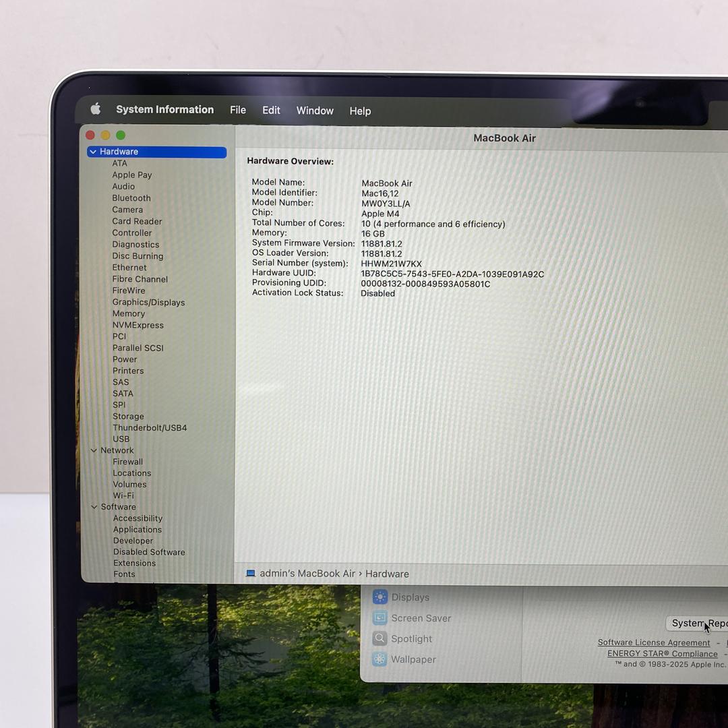Click the Mac16,12 model identifier value
Viewport: 728px width, 728px height.
tap(380, 193)
